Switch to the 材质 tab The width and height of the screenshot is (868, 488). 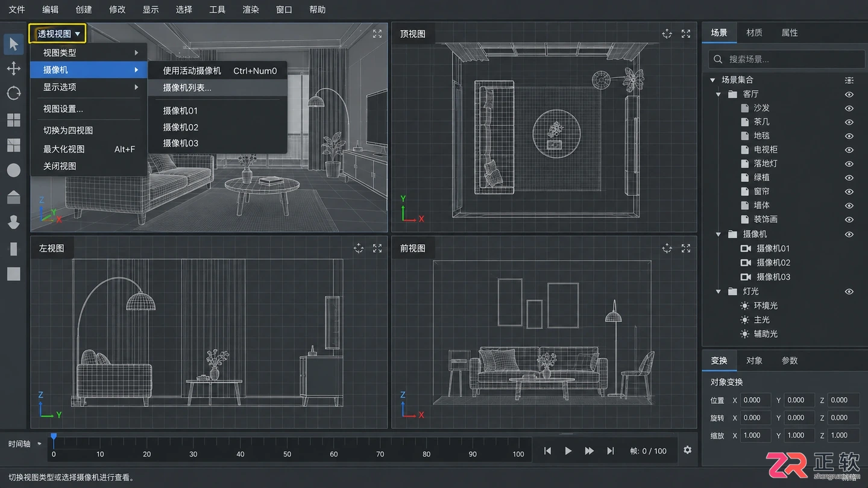click(754, 33)
